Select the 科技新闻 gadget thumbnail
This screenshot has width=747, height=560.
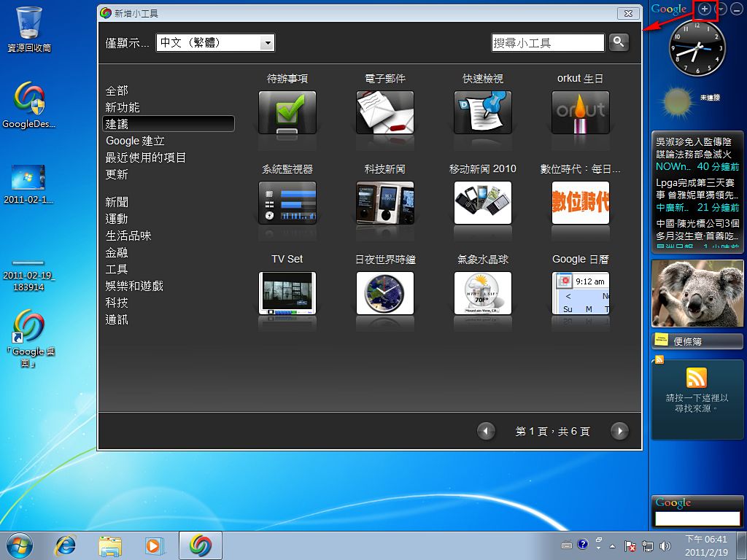click(x=385, y=203)
